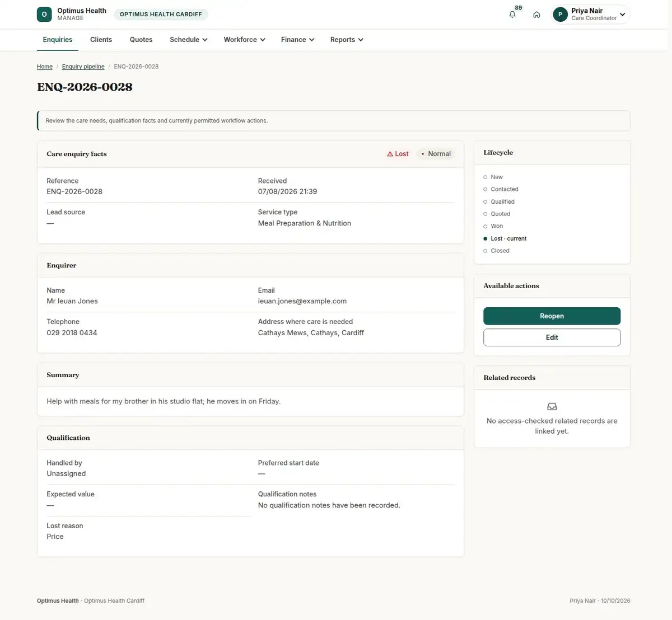Screen dimensions: 672x620
Task: Select the New lifecycle stage
Action: (493, 177)
